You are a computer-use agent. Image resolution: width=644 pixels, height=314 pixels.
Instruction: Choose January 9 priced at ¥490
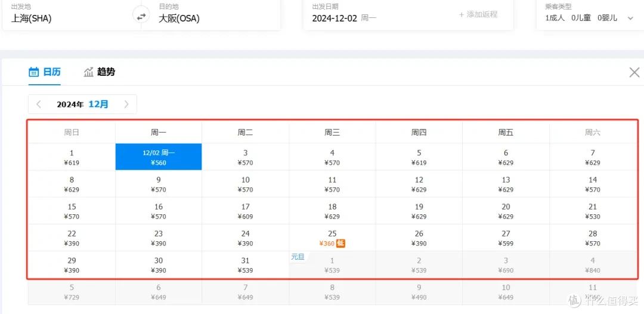pos(419,292)
